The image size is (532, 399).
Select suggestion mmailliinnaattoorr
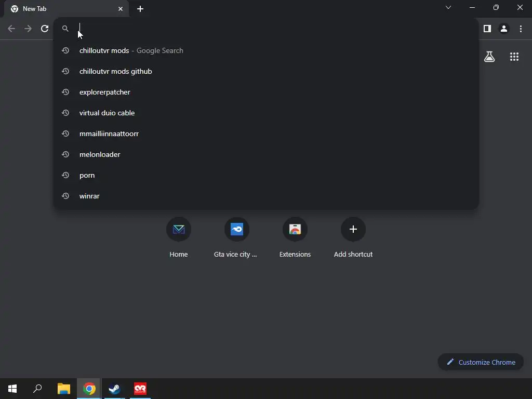[267, 134]
